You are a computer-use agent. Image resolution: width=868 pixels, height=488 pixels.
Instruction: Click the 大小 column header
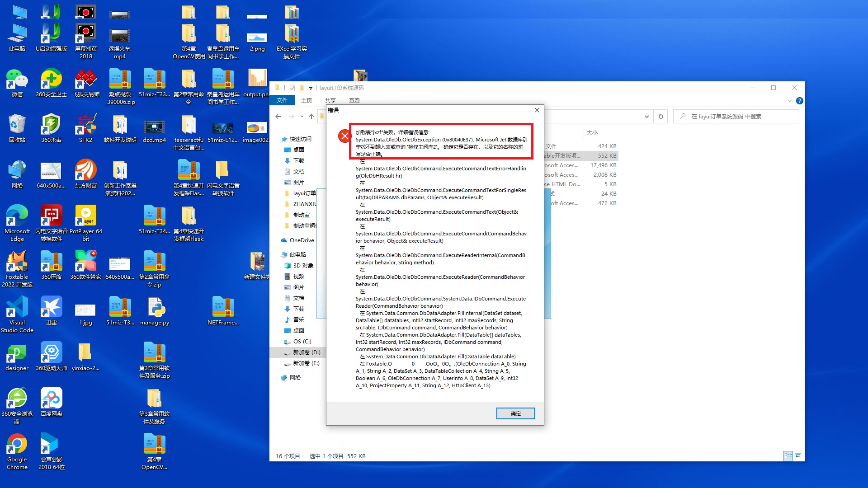(592, 133)
